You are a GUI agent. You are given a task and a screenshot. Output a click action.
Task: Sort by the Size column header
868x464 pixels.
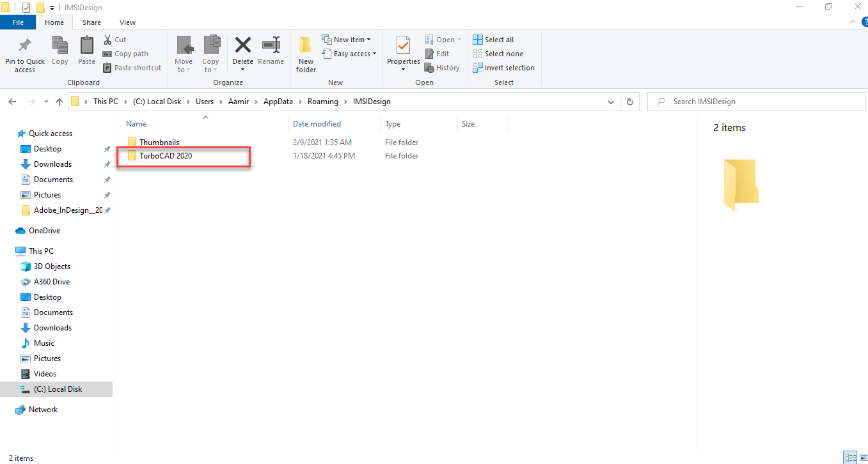click(x=468, y=124)
